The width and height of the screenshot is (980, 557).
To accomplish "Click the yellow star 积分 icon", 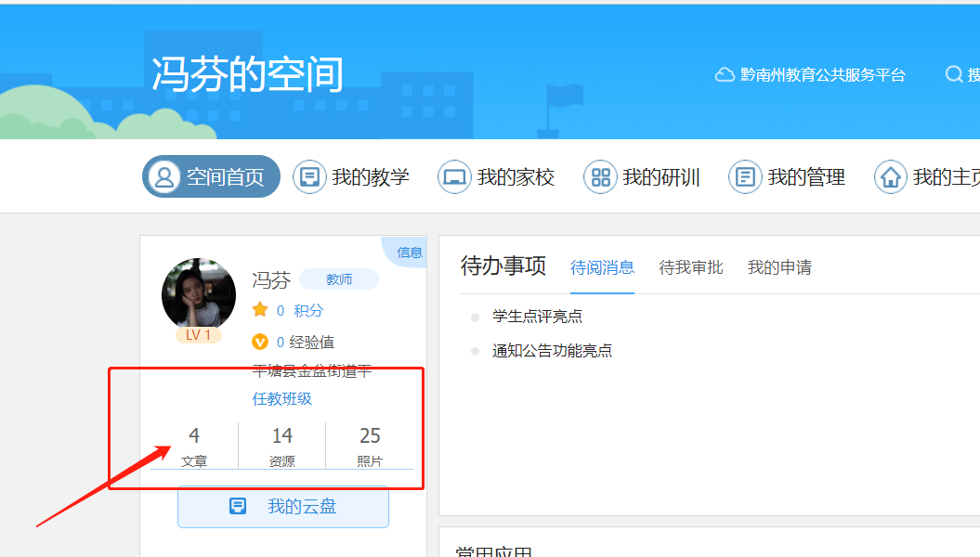I will 260,310.
